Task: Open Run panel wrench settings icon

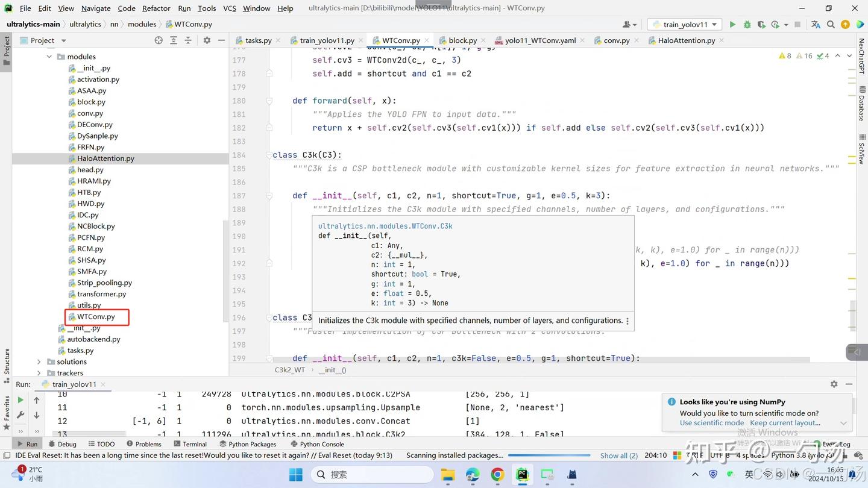Action: point(20,415)
